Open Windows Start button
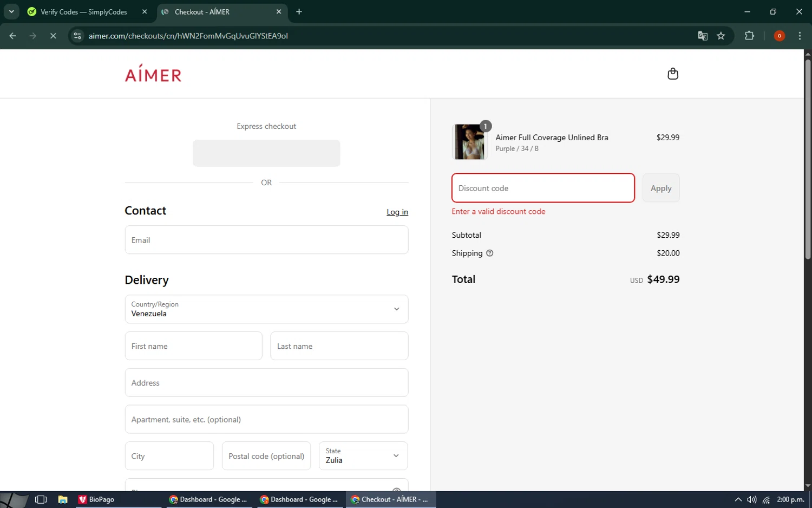The width and height of the screenshot is (812, 508). (x=14, y=499)
